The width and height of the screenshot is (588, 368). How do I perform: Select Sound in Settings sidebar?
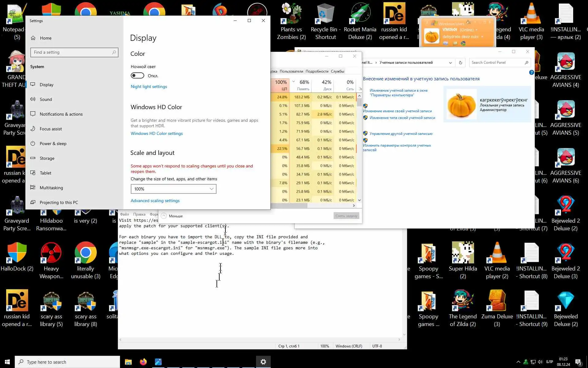pyautogui.click(x=46, y=99)
